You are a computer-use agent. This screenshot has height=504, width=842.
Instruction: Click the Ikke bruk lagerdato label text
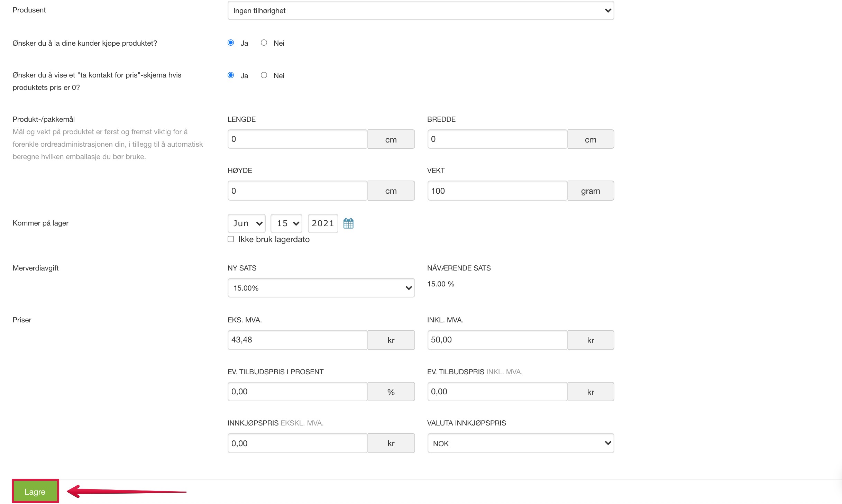tap(274, 239)
